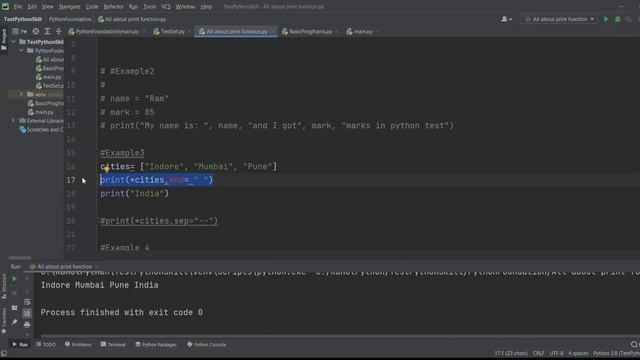Open the Refactor menu

point(113,7)
